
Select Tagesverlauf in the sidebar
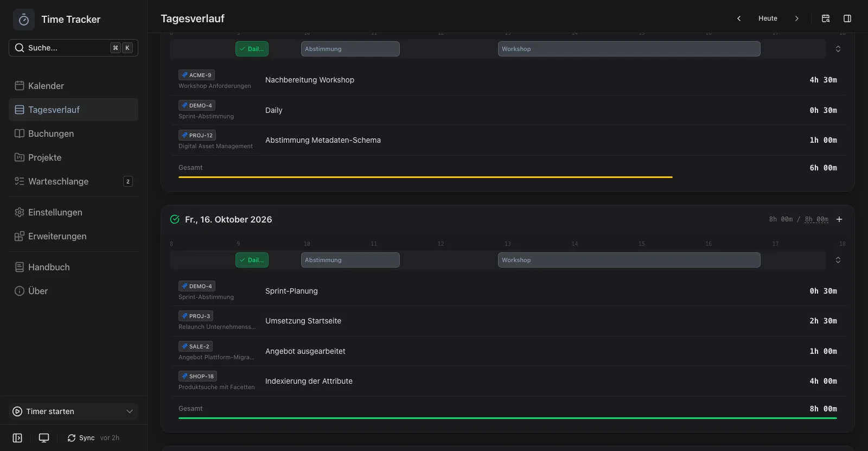(73, 110)
